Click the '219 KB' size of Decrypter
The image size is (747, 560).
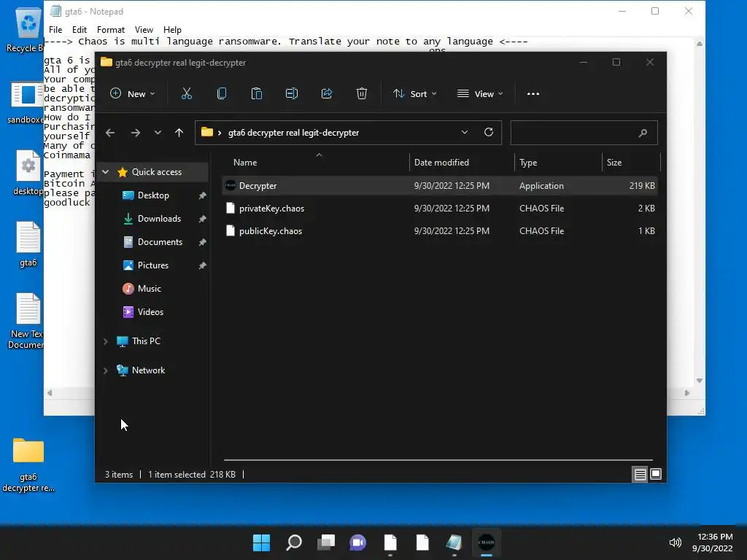coord(642,186)
